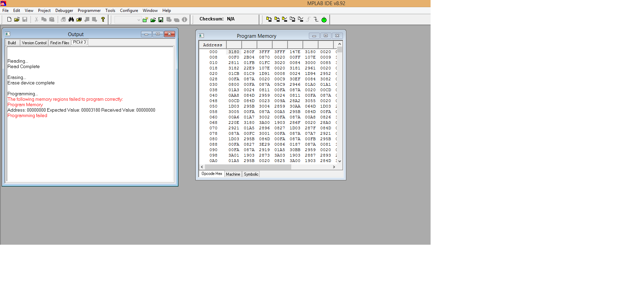
Task: Click the horizontal scrollbar thumb in Program Memory
Action: pyautogui.click(x=248, y=167)
